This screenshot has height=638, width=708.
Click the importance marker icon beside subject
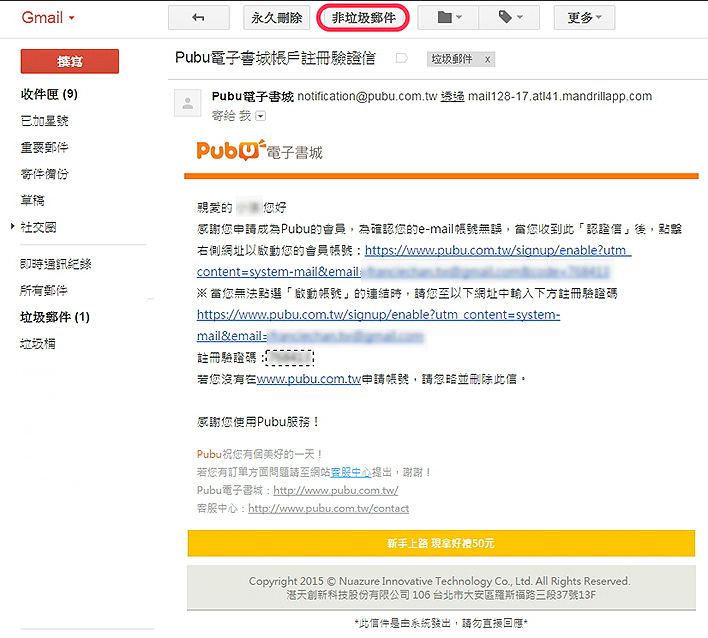click(x=401, y=58)
